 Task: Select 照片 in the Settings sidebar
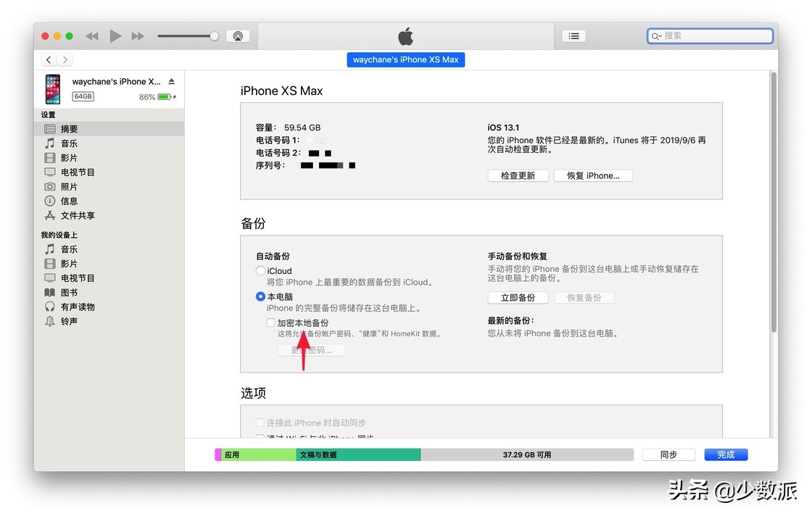69,186
